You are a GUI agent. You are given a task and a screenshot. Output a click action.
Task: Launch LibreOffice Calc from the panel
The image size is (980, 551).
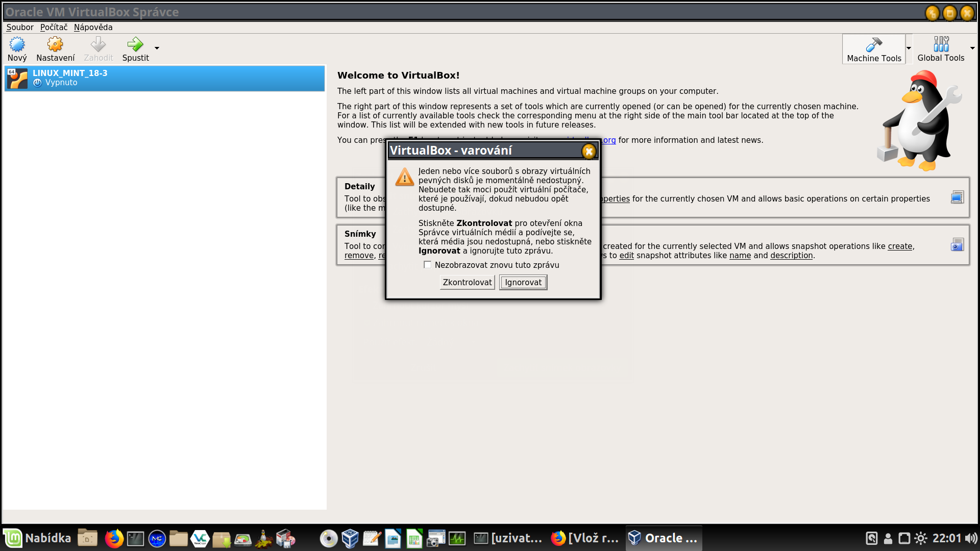tap(414, 538)
